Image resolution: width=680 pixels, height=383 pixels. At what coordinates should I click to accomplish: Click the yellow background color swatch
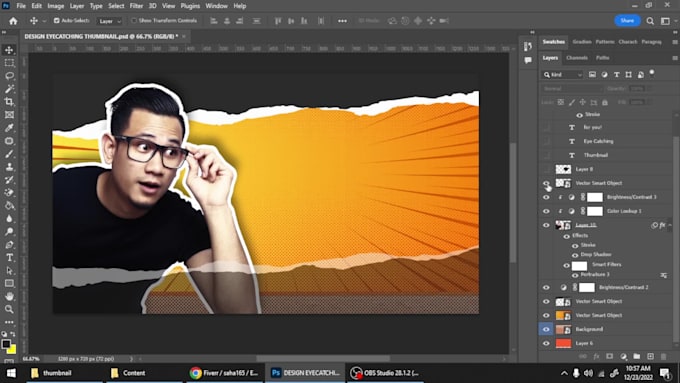(x=12, y=350)
